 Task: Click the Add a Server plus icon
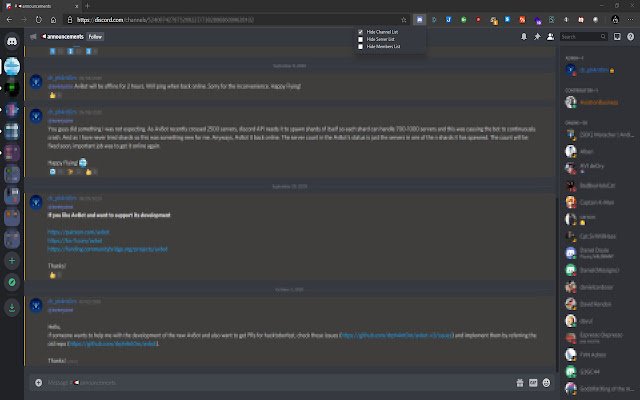pyautogui.click(x=12, y=260)
